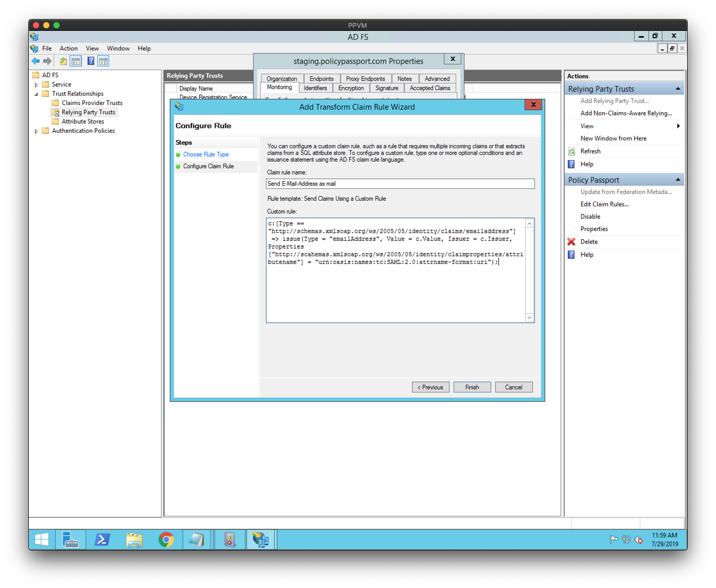
Task: Click Help icon under Relying Party Trusts actions
Action: pos(571,164)
